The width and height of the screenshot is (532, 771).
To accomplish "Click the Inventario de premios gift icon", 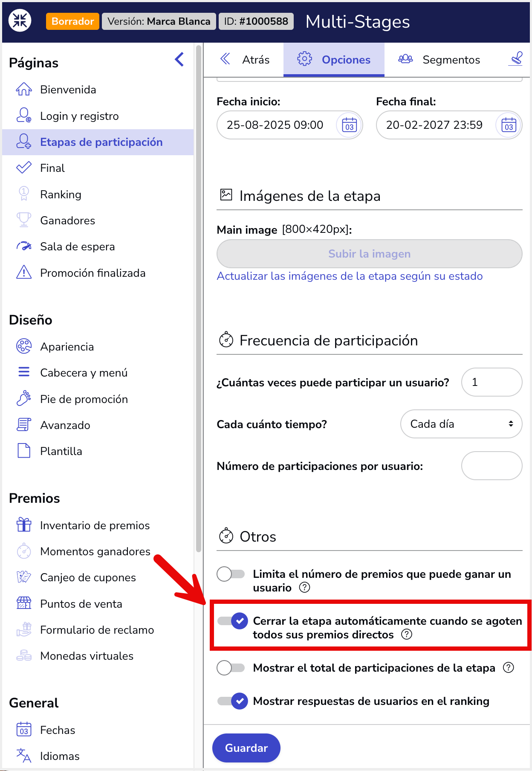I will (24, 525).
